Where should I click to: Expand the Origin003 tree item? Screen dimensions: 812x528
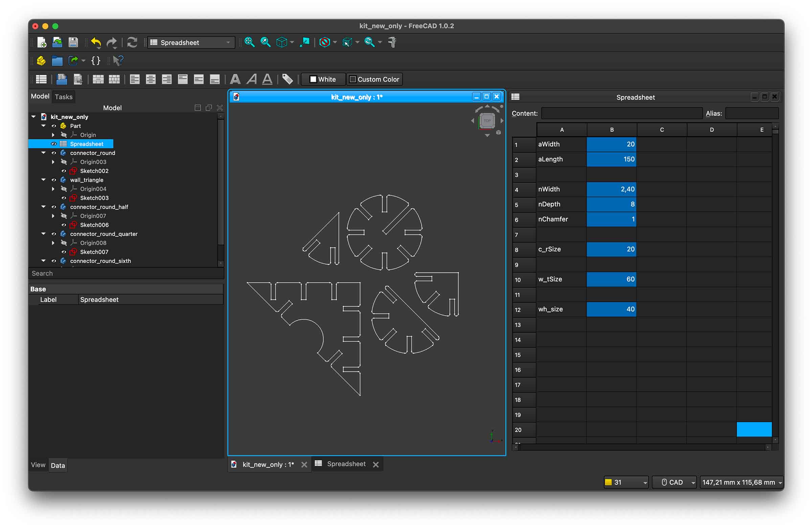pos(53,162)
